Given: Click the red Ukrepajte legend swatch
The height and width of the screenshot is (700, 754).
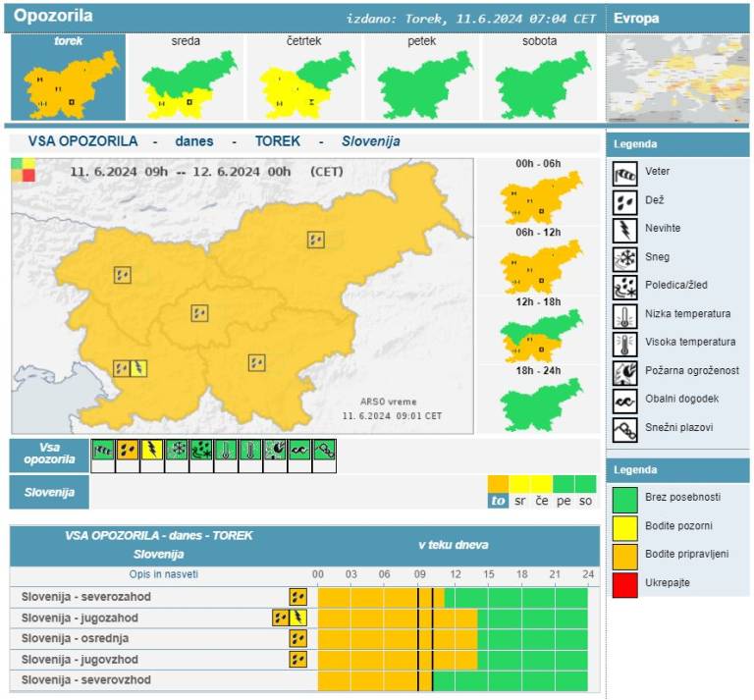Looking at the screenshot, I should coord(626,582).
